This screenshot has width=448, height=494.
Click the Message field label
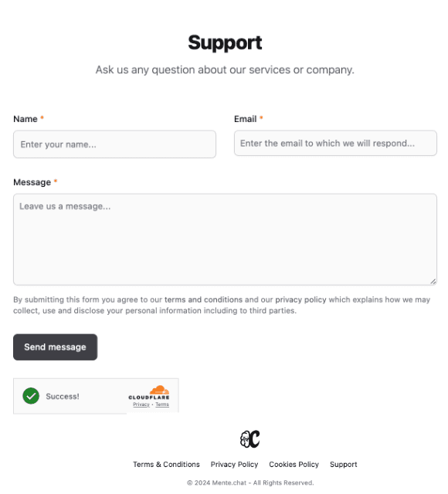point(32,182)
